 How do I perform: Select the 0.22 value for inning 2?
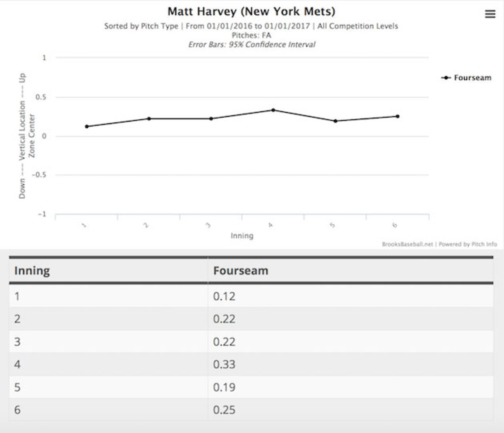click(224, 319)
